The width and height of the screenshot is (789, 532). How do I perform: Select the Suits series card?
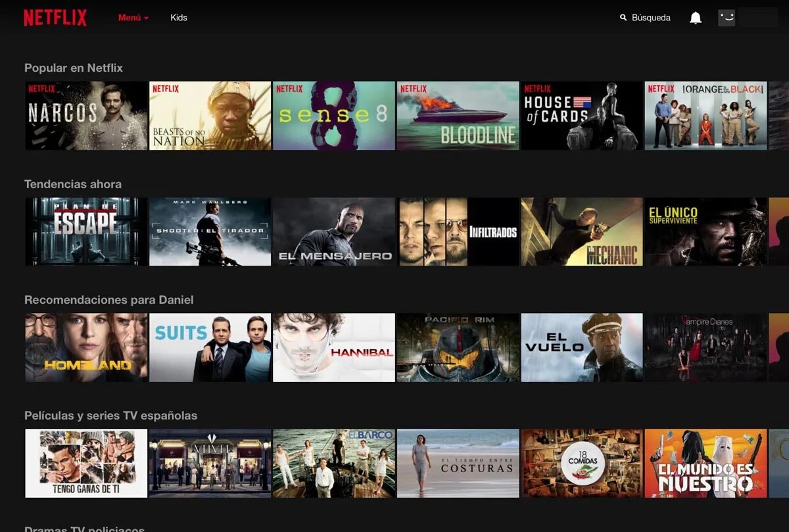[210, 347]
